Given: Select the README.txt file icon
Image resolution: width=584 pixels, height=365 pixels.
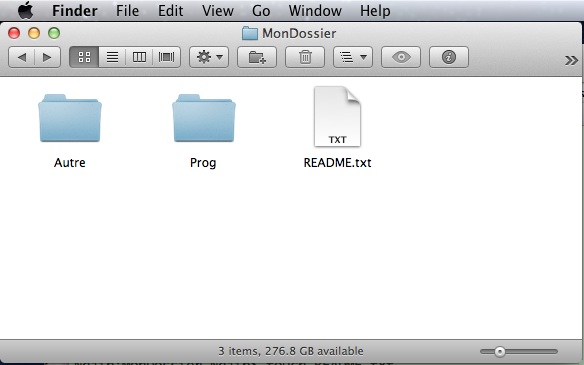Looking at the screenshot, I should pos(337,117).
